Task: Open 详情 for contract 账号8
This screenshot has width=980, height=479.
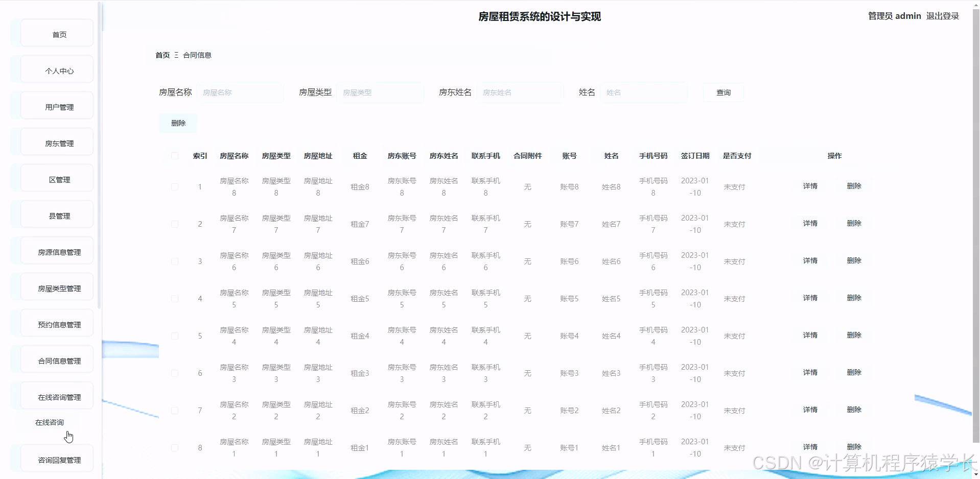Action: click(809, 186)
